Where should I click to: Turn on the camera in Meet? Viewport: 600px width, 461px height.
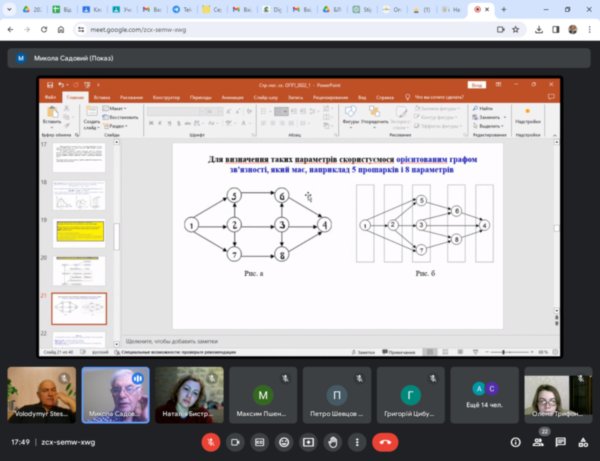coord(236,441)
